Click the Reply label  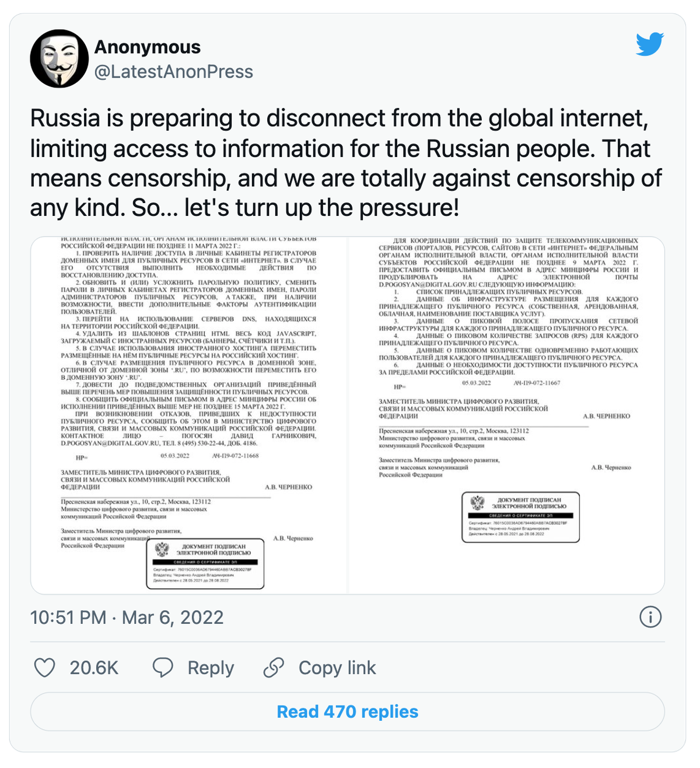tap(211, 668)
